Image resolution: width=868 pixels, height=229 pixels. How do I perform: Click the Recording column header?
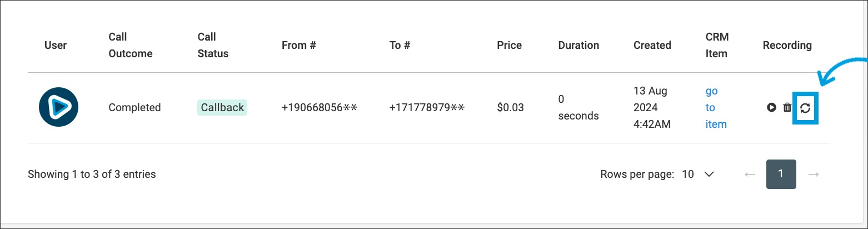pos(787,45)
